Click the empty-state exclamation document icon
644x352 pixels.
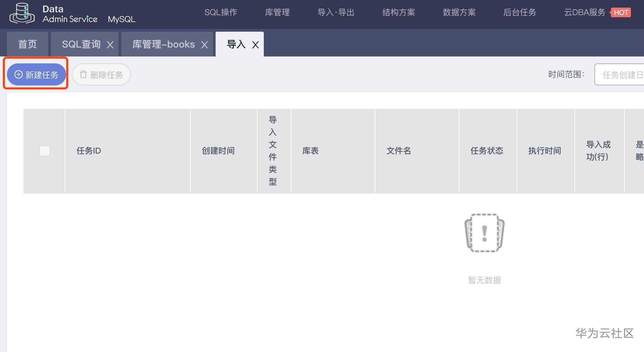coord(484,233)
